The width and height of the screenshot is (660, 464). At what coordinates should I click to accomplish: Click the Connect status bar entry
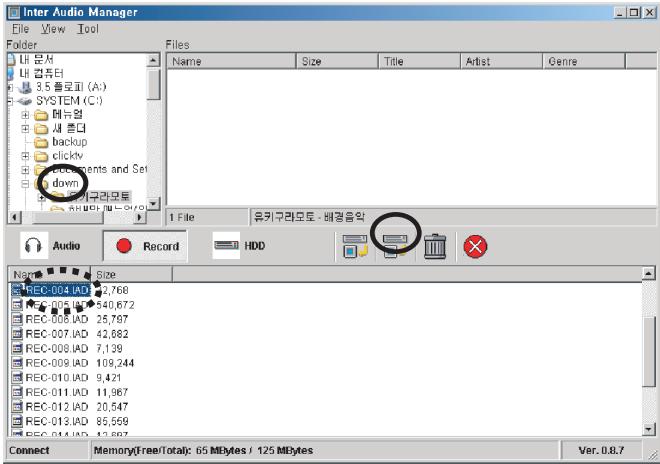tap(29, 451)
